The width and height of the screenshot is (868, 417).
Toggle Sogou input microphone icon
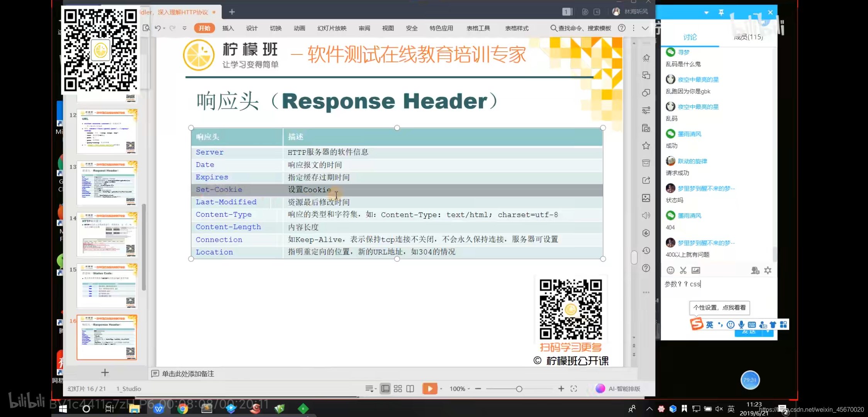[741, 324]
